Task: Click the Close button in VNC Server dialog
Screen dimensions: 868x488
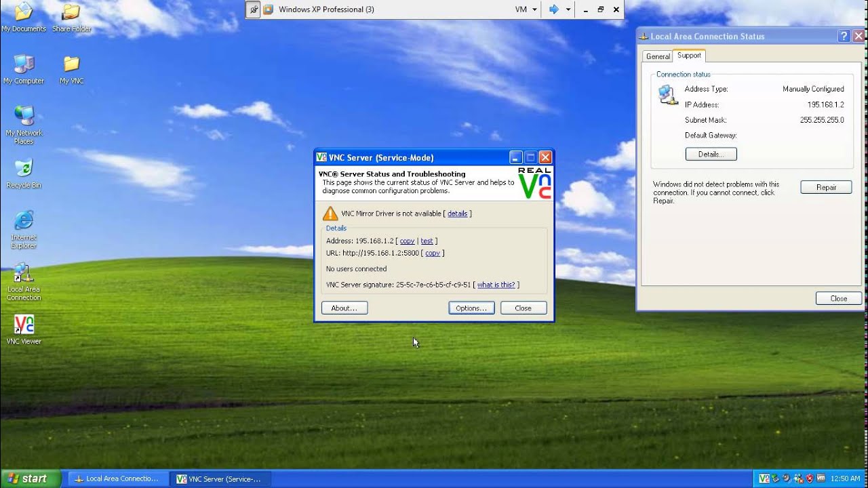Action: pyautogui.click(x=524, y=308)
